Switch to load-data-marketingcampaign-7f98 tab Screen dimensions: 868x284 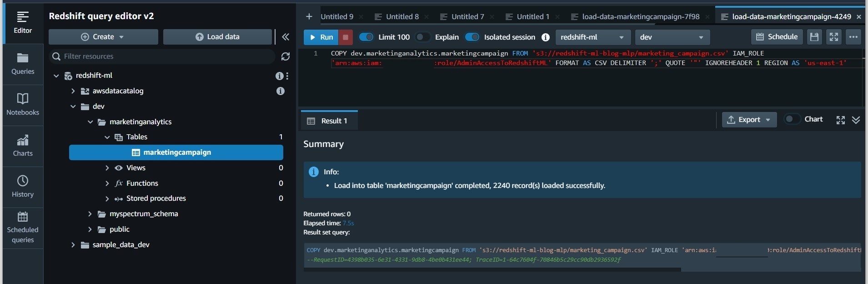pos(635,17)
